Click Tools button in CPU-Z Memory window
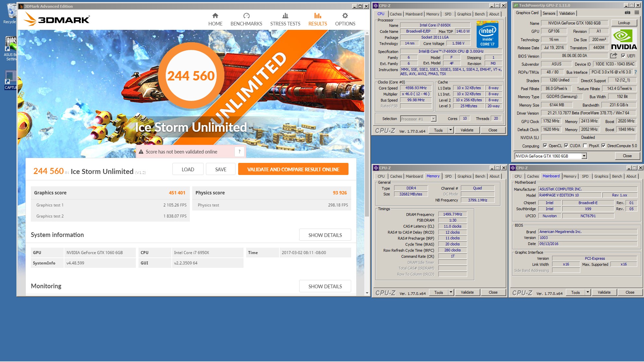Image resolution: width=644 pixels, height=362 pixels. point(439,292)
